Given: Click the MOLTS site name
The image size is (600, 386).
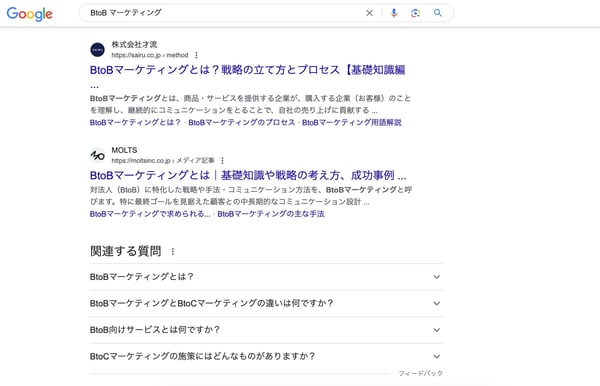Looking at the screenshot, I should tap(124, 150).
